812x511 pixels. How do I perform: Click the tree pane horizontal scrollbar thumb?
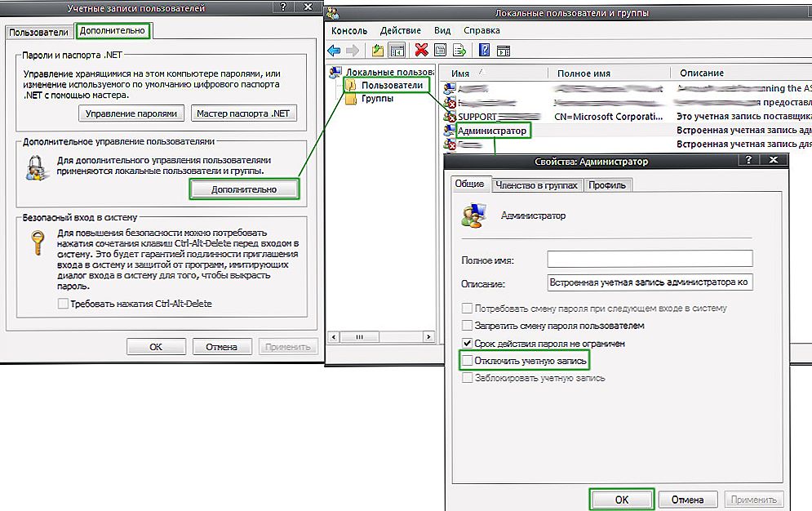[359, 337]
